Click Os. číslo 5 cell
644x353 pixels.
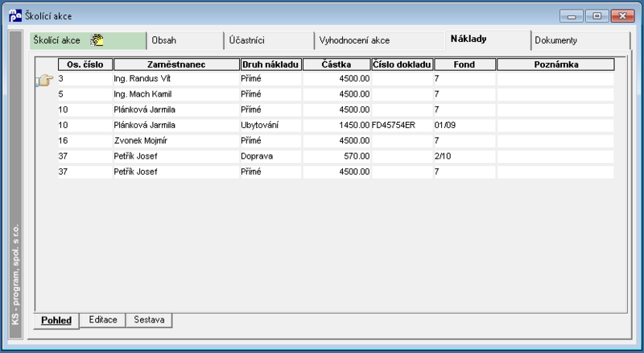[x=85, y=94]
